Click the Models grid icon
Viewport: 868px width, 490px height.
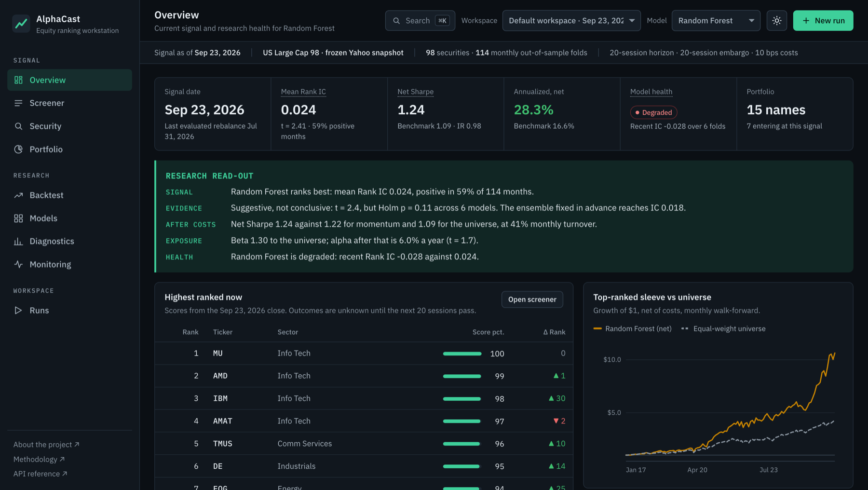pyautogui.click(x=18, y=218)
